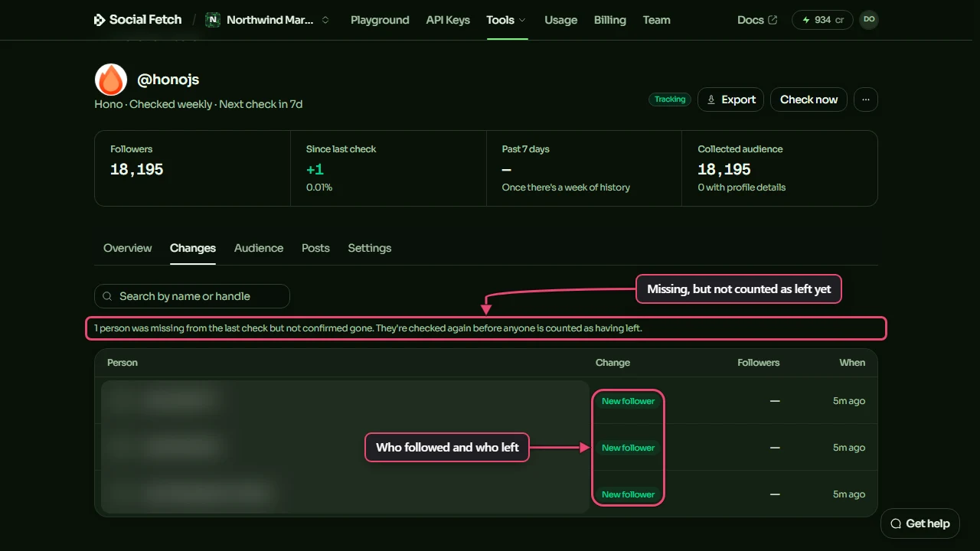Click the Person column header
The height and width of the screenshot is (551, 980).
point(122,363)
